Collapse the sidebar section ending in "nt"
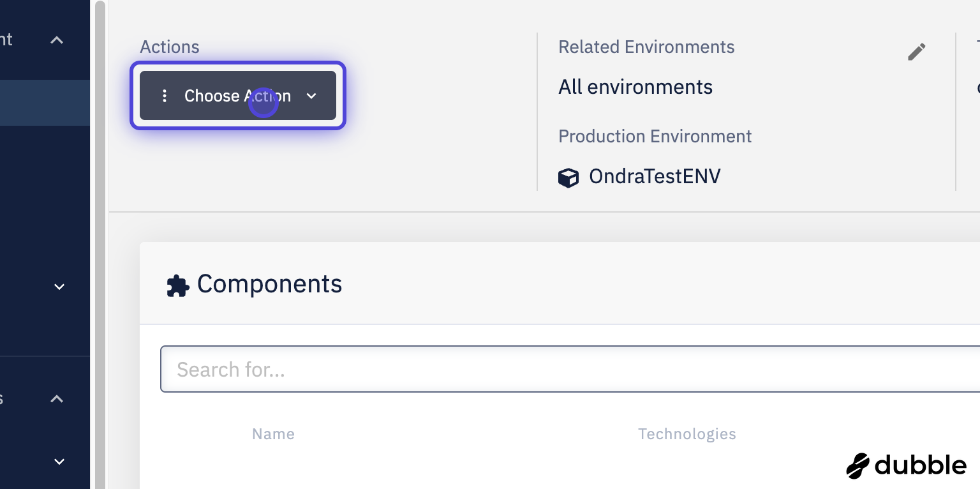This screenshot has width=980, height=489. click(x=57, y=40)
